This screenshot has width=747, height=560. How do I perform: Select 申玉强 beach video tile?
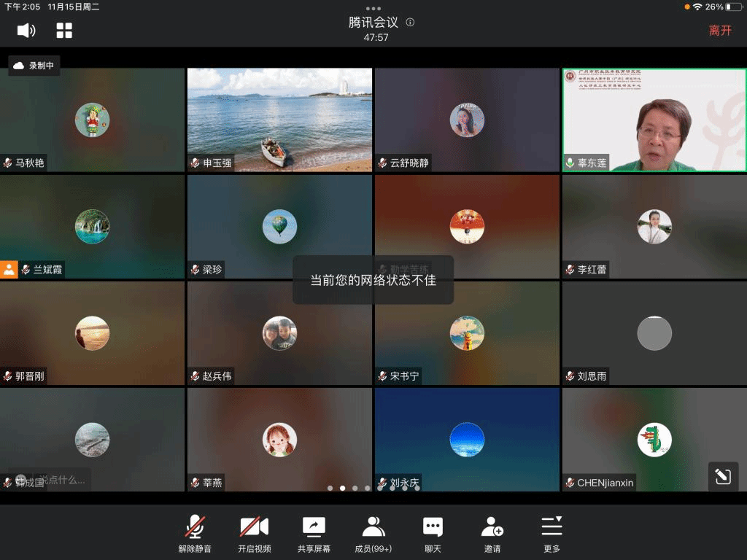pos(279,120)
